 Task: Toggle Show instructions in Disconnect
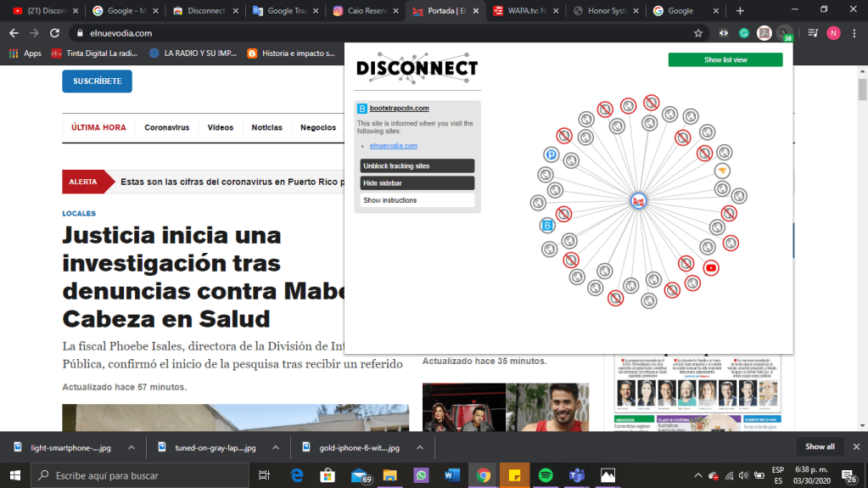[x=417, y=200]
